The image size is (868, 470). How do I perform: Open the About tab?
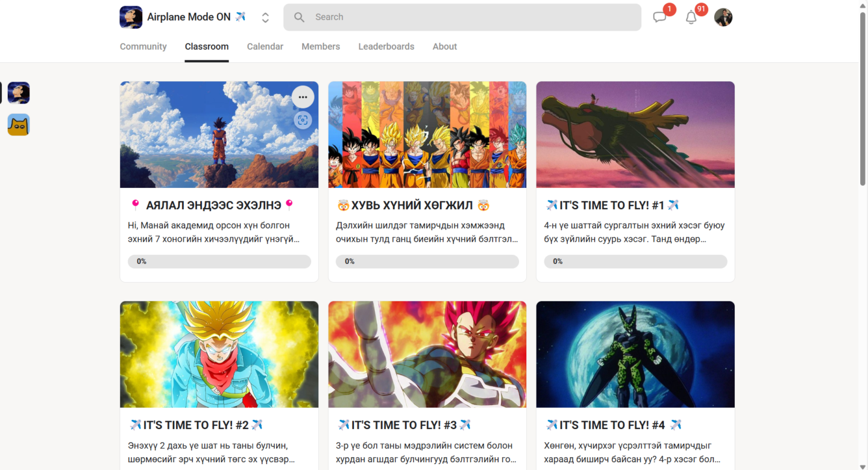445,46
